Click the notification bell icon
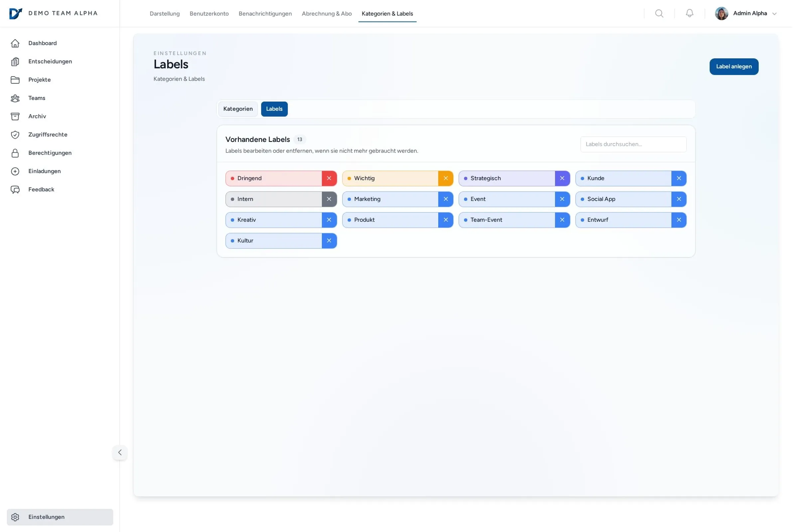 pyautogui.click(x=689, y=14)
